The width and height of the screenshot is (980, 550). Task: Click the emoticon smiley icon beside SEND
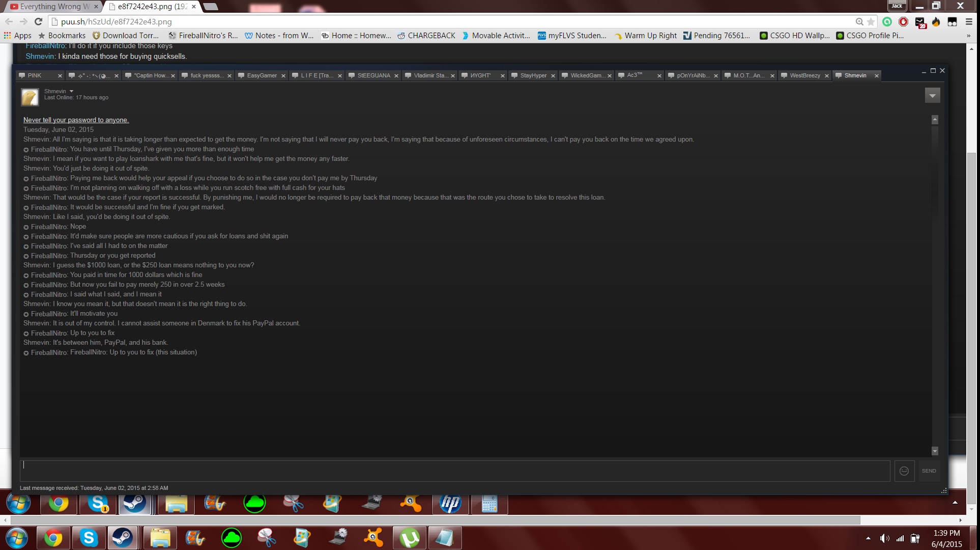click(904, 471)
